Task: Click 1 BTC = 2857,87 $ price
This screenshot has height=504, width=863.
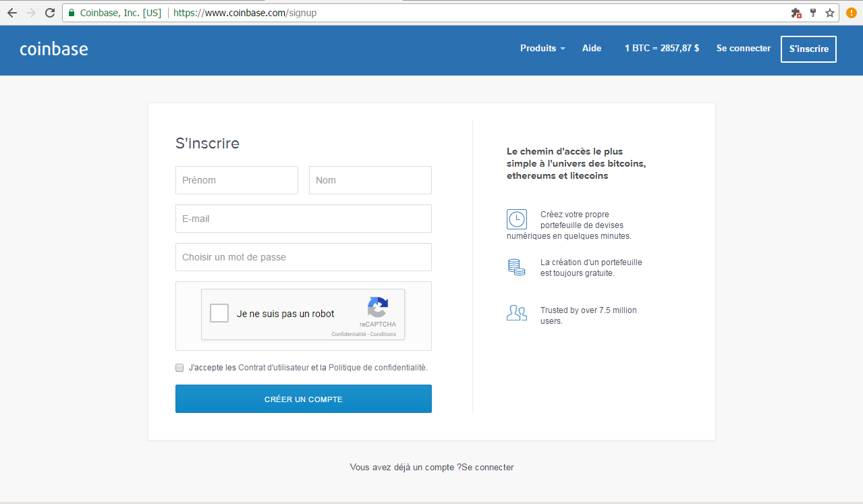Action: [662, 49]
